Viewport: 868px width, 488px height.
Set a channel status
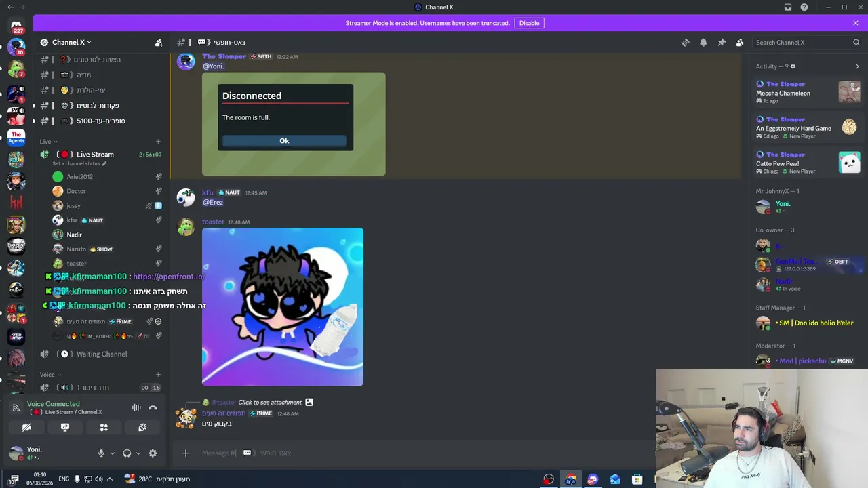click(x=80, y=164)
